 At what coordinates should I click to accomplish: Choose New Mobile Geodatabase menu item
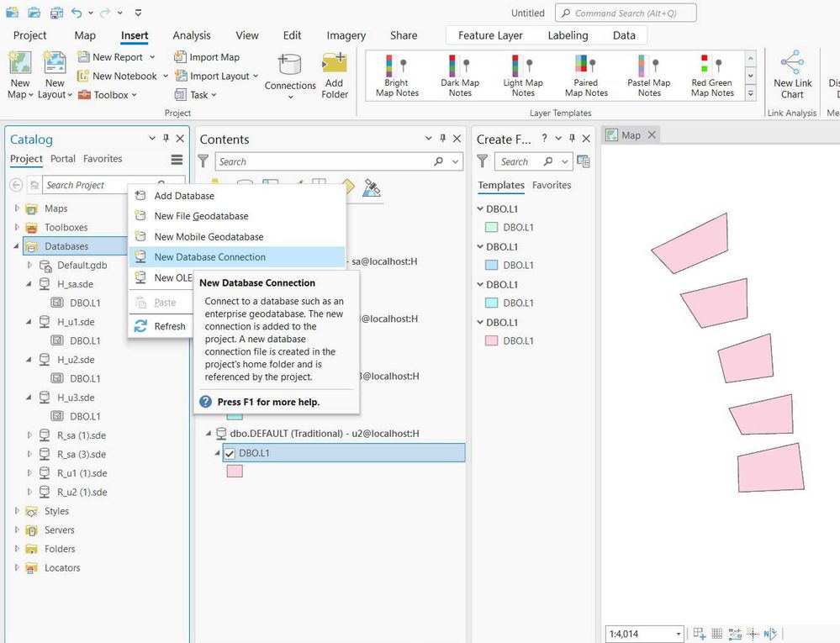[x=237, y=237]
